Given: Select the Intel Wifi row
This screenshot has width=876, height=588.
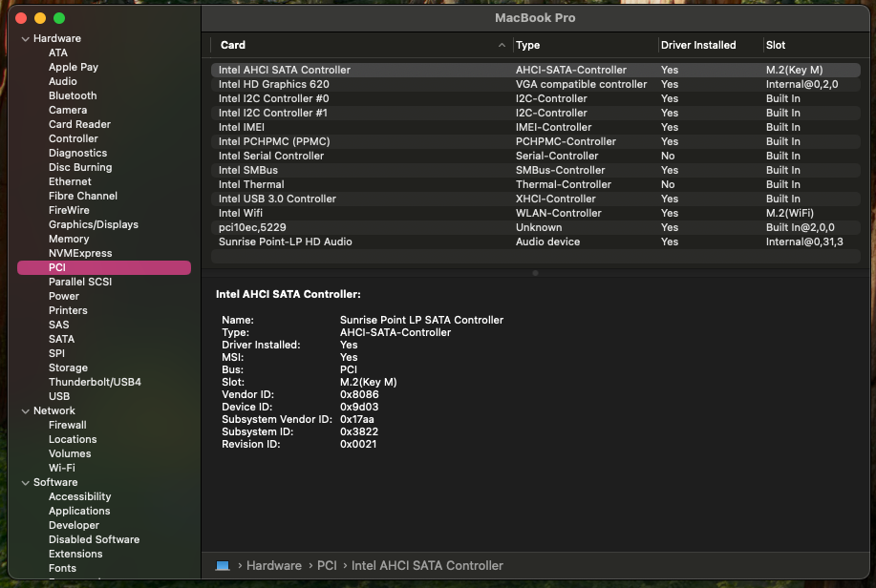Looking at the screenshot, I should point(535,213).
